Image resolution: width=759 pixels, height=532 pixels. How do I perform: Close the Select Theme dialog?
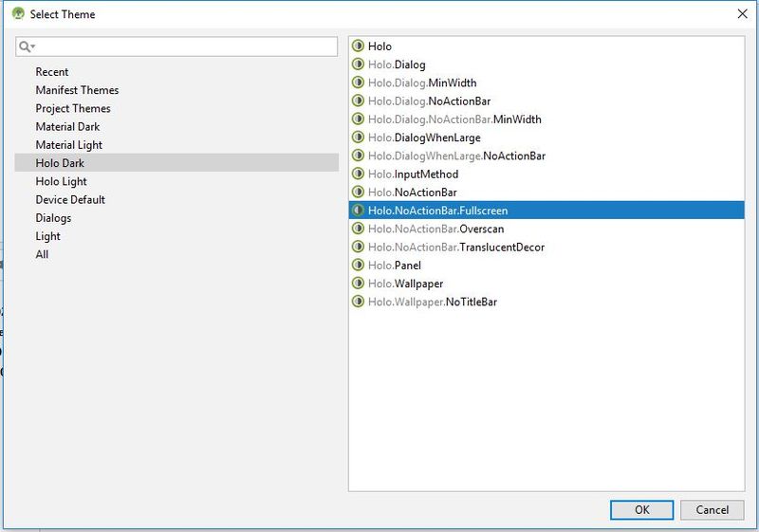[742, 13]
